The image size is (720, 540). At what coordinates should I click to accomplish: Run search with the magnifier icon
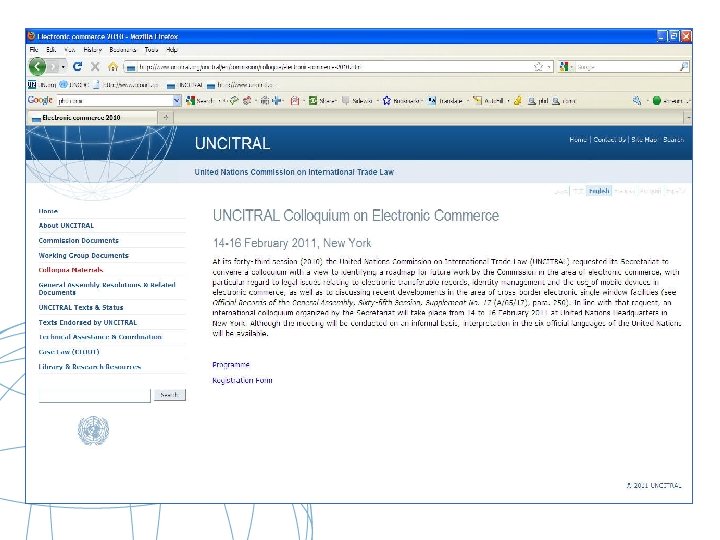tap(684, 67)
